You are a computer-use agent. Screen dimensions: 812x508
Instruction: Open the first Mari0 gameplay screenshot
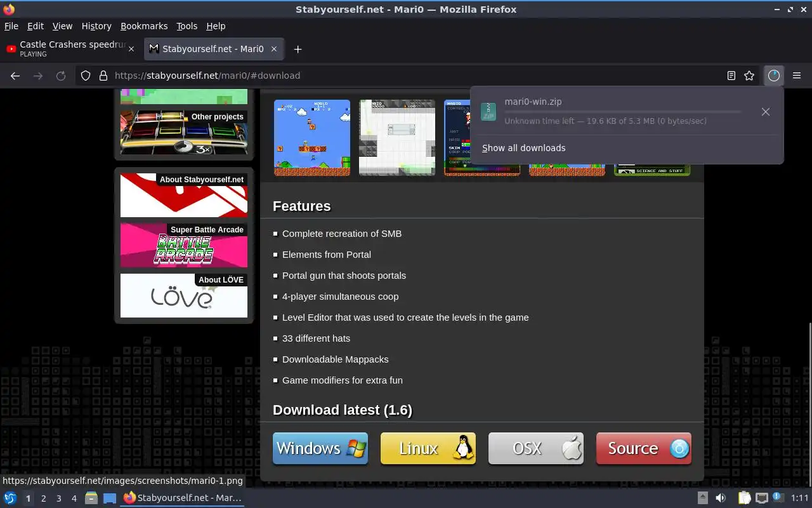(312, 137)
